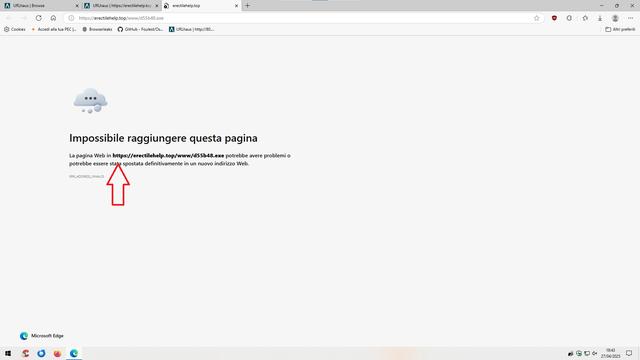Open the Edge settings and more menu
640x360 pixels.
pos(630,18)
